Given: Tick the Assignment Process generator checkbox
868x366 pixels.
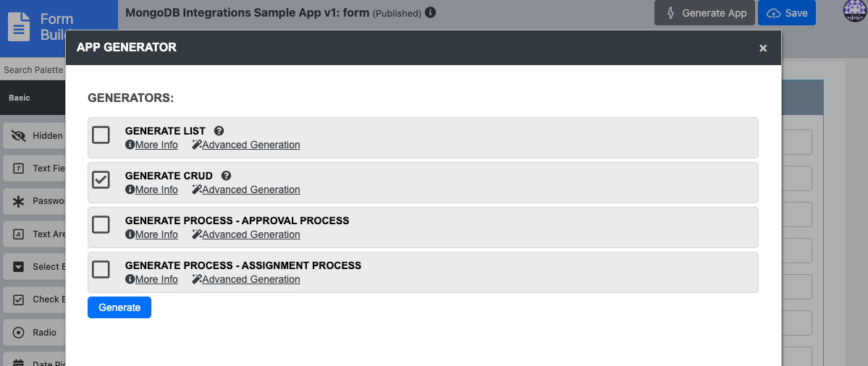Looking at the screenshot, I should tap(101, 270).
